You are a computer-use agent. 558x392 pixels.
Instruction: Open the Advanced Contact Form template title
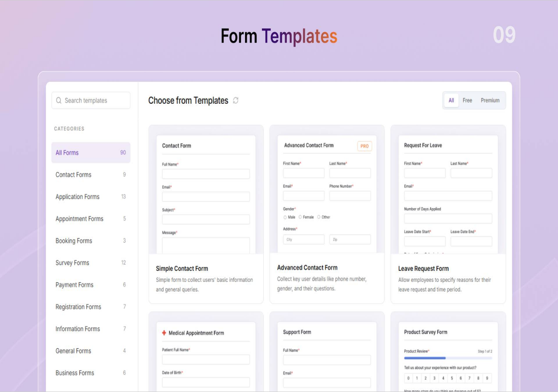click(307, 267)
